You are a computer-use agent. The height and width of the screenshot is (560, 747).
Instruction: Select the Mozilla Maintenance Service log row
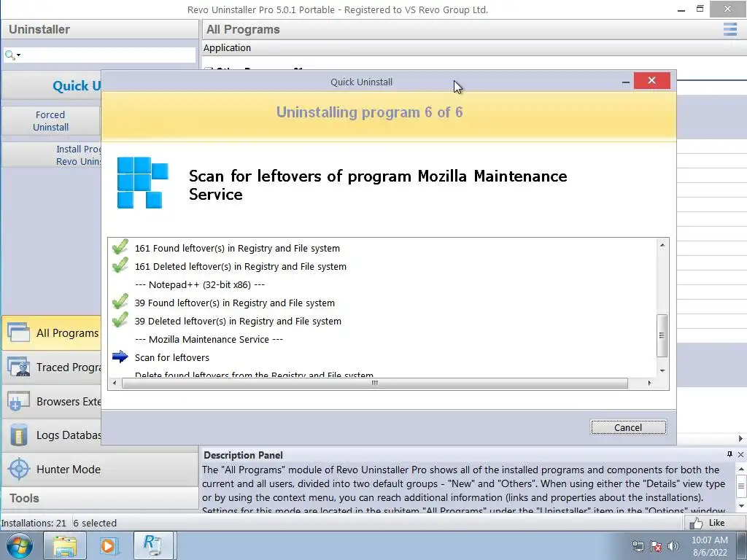[382, 340]
